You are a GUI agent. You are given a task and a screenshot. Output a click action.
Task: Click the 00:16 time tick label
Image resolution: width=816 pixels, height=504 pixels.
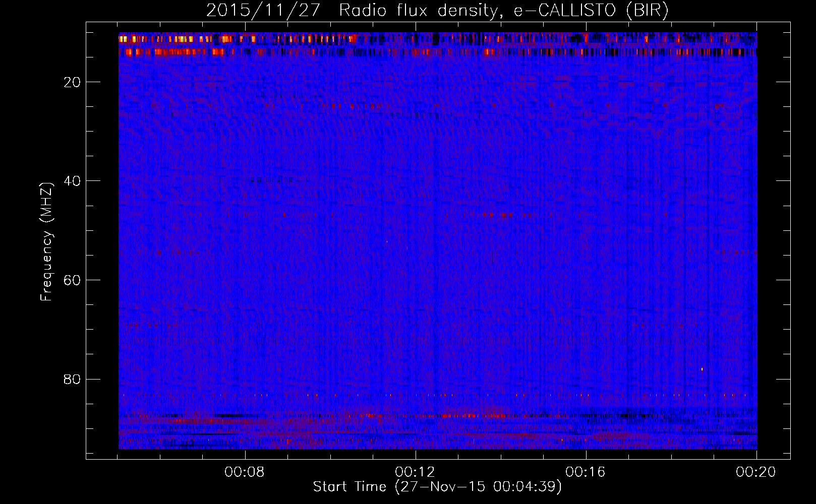pos(586,472)
